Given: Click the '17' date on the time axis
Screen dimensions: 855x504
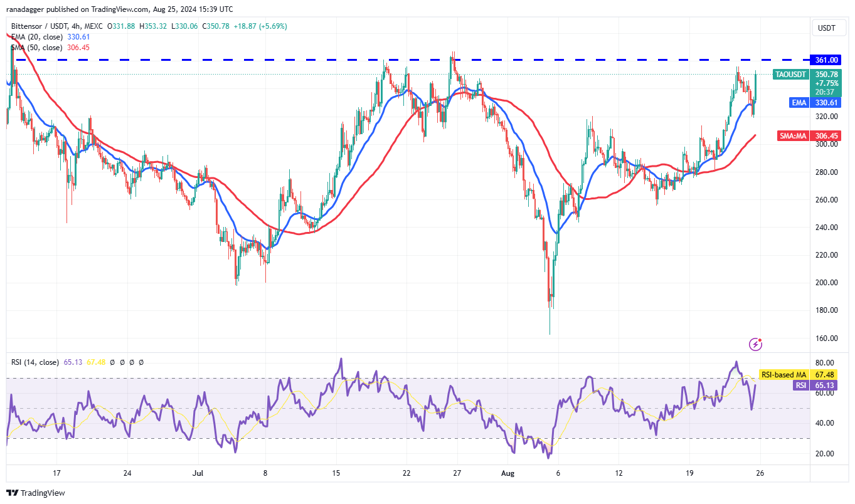Looking at the screenshot, I should click(56, 473).
